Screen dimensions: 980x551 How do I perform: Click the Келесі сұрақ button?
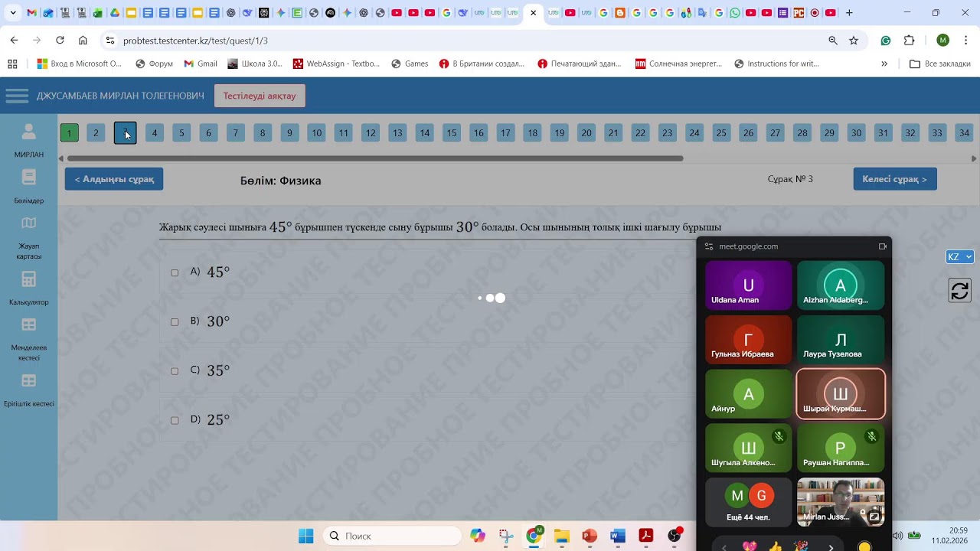(895, 179)
